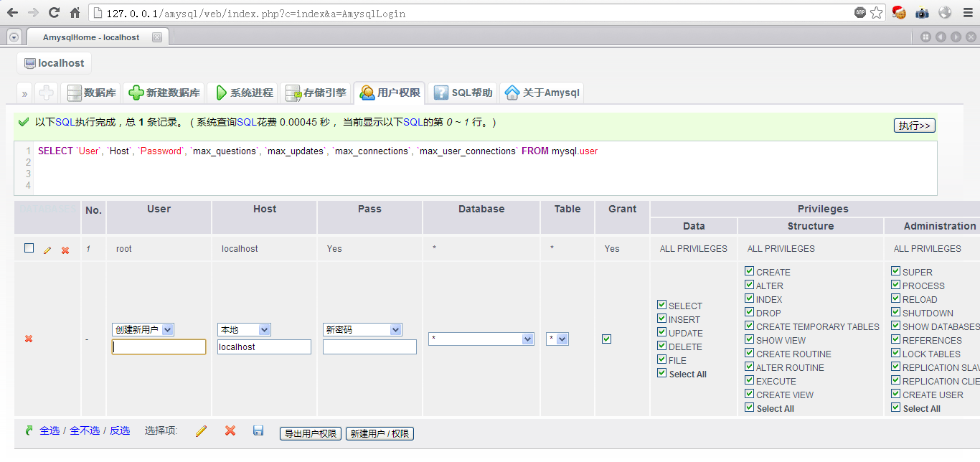Click the red X in new user row
The height and width of the screenshot is (462, 980).
click(29, 339)
